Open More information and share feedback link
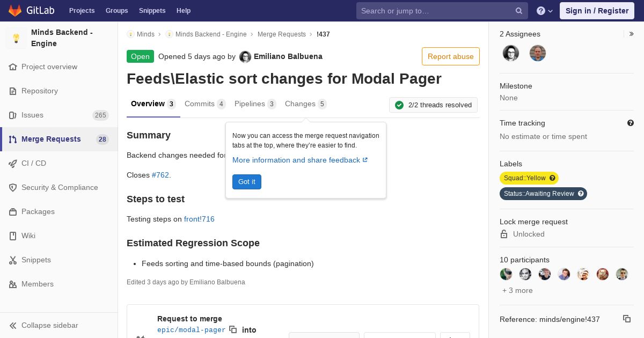The height and width of the screenshot is (338, 644). (x=300, y=160)
